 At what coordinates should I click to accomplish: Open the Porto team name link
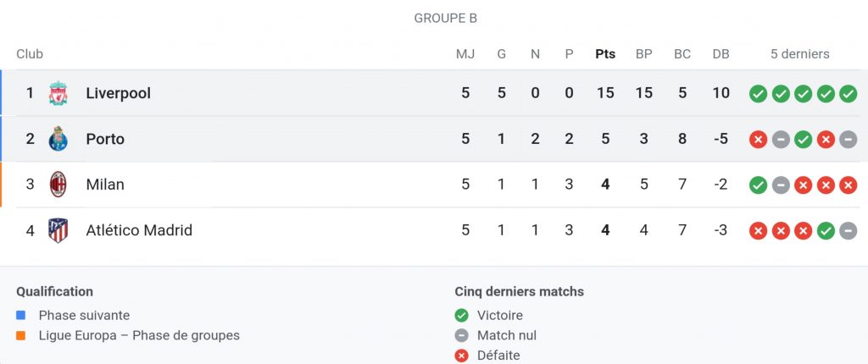tap(105, 139)
